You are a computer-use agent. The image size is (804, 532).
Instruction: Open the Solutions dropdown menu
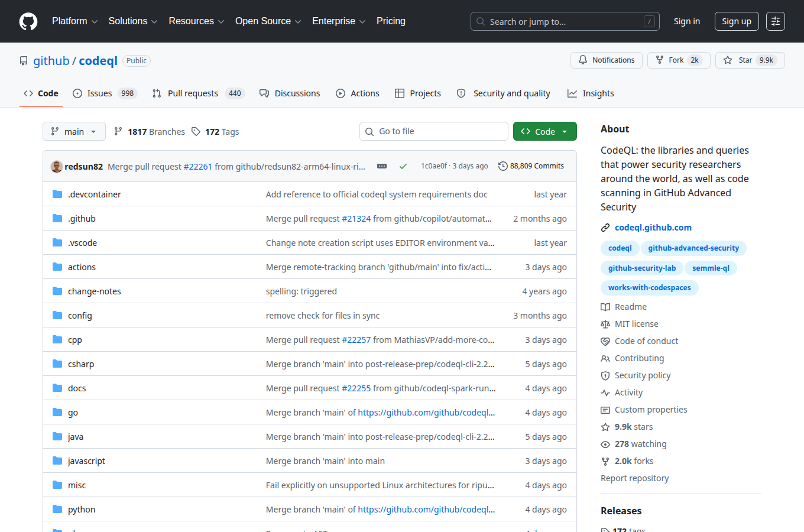point(133,21)
